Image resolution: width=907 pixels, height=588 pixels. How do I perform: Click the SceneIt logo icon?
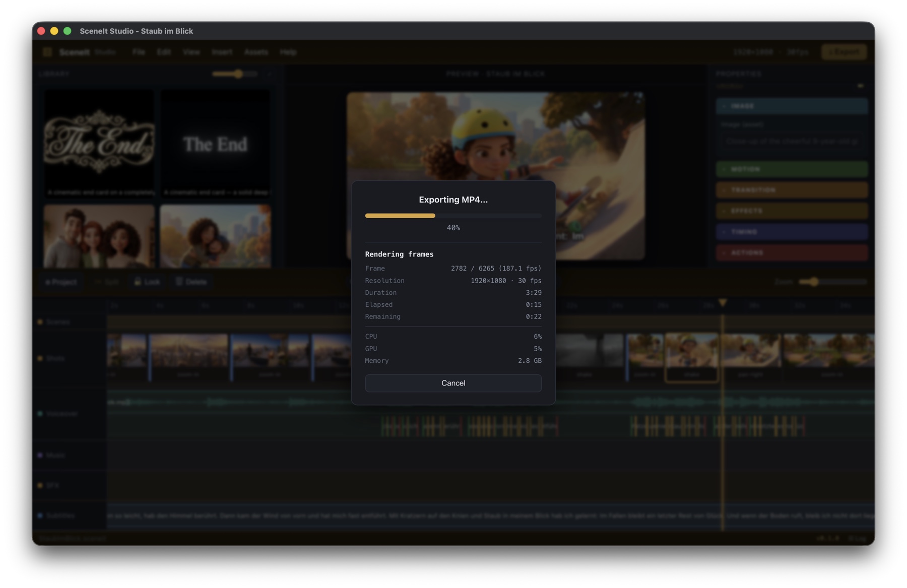tap(47, 52)
